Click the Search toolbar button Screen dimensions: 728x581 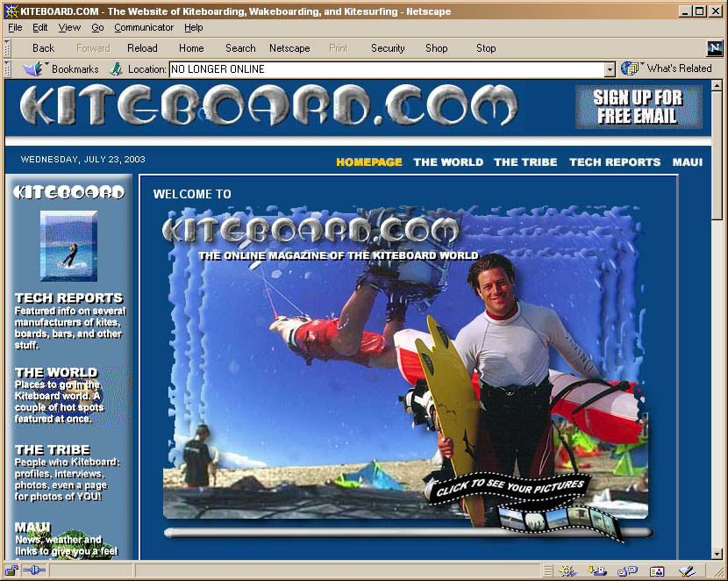pos(240,48)
